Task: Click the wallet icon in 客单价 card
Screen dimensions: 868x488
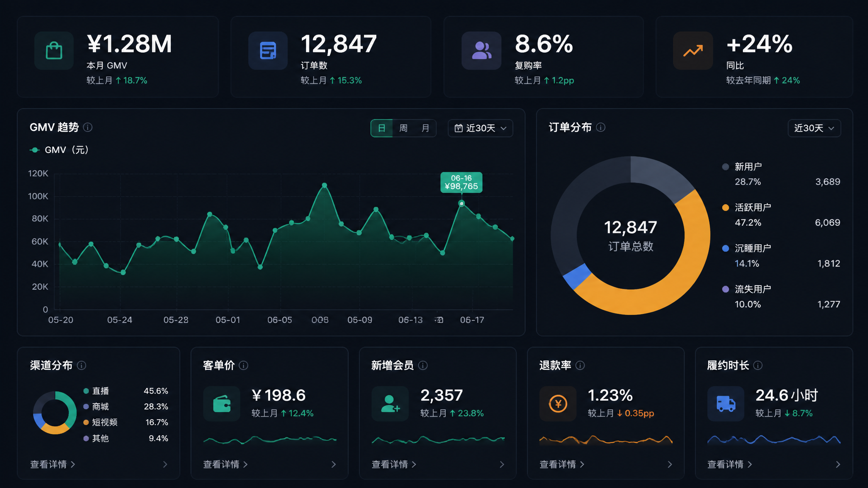Action: pyautogui.click(x=222, y=403)
